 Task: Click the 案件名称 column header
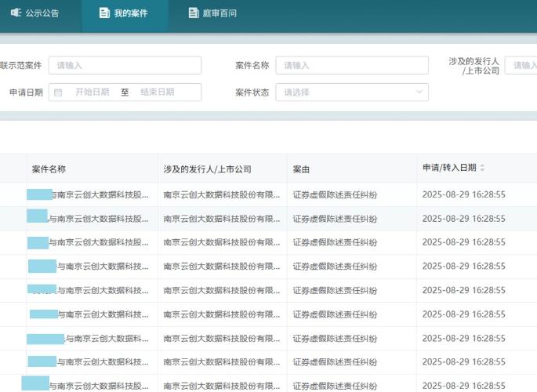point(49,169)
